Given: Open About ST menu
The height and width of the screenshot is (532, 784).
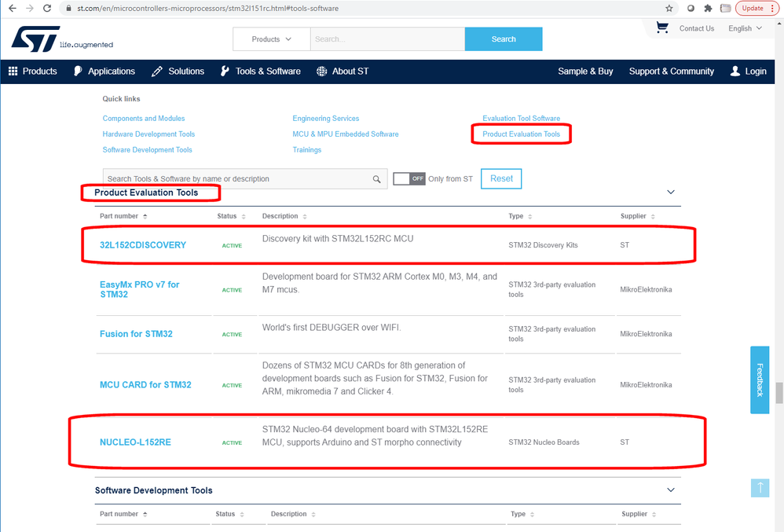Looking at the screenshot, I should [x=343, y=71].
